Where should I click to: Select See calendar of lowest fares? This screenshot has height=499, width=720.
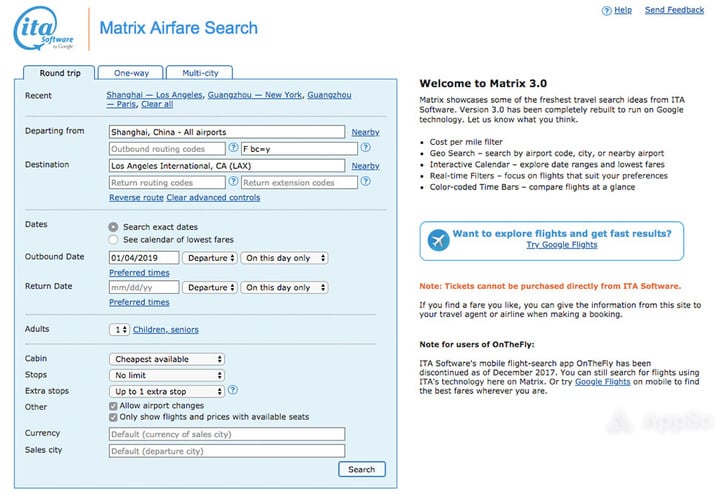(113, 240)
